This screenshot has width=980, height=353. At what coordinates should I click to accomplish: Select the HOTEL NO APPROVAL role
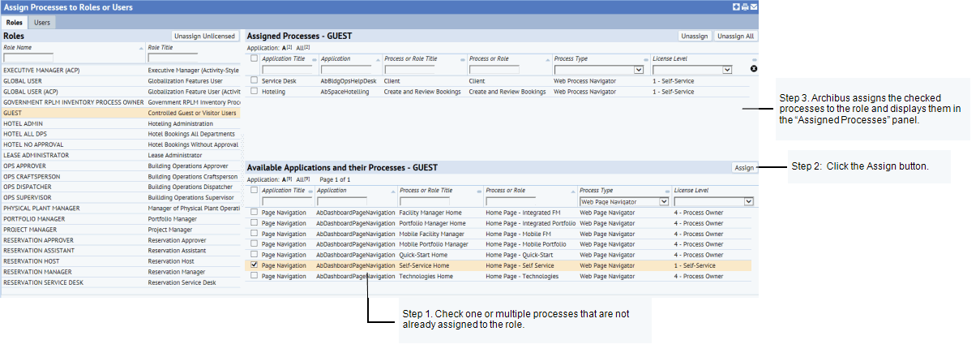pyautogui.click(x=122, y=144)
